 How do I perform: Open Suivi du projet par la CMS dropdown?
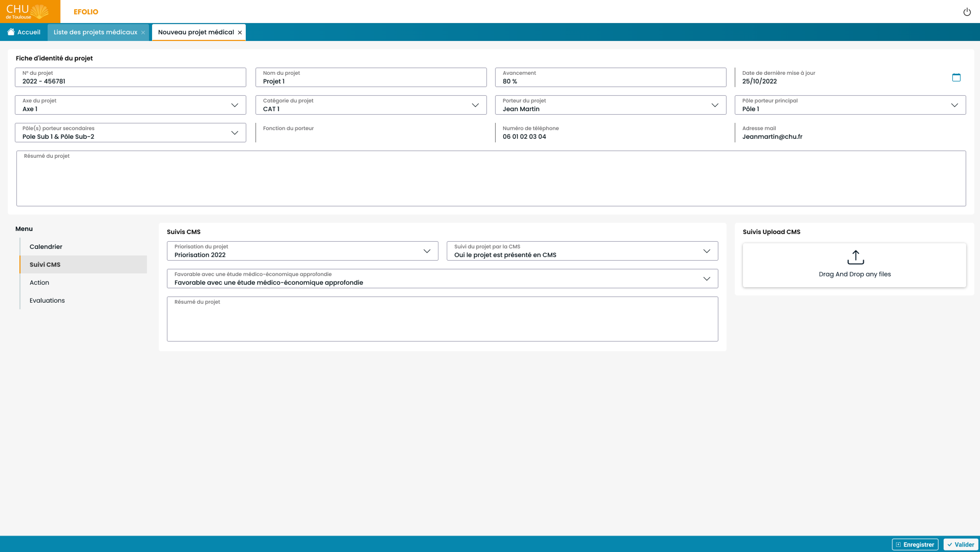pyautogui.click(x=707, y=251)
